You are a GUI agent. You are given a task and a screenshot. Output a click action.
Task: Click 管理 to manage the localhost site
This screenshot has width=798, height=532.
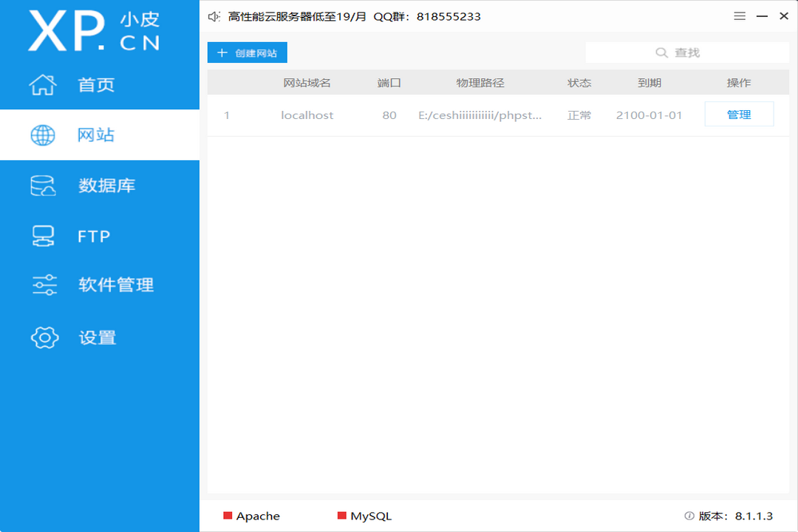point(739,115)
